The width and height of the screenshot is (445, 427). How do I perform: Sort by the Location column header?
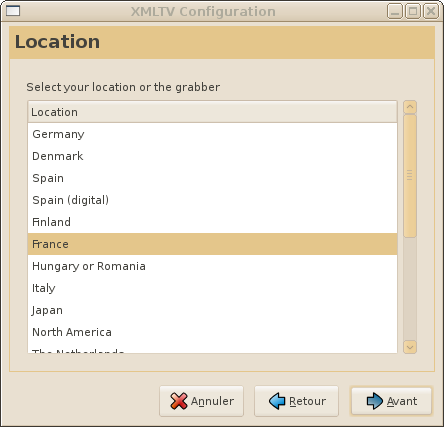tap(213, 112)
